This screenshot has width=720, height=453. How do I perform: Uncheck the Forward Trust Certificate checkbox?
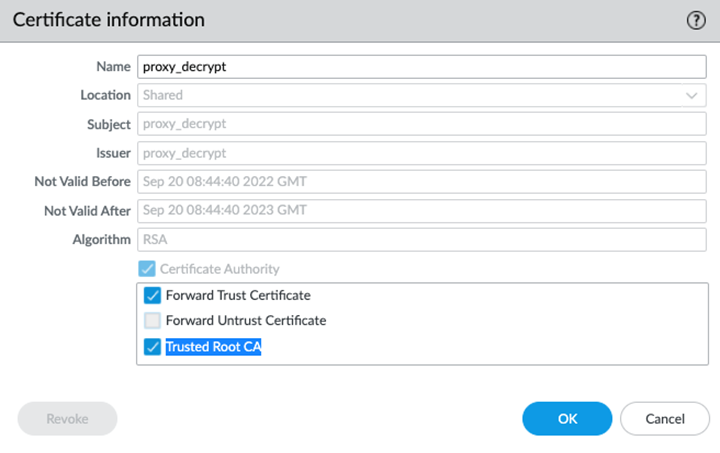(152, 296)
